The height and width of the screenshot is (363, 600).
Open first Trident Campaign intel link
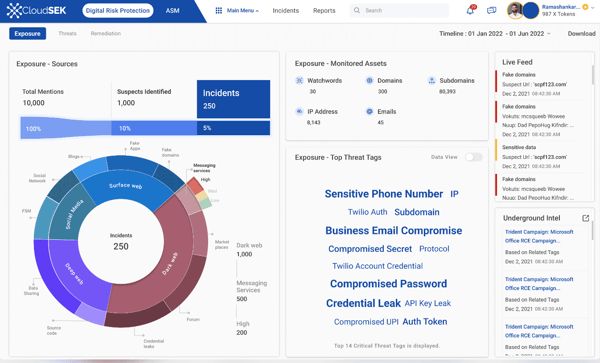pos(539,236)
